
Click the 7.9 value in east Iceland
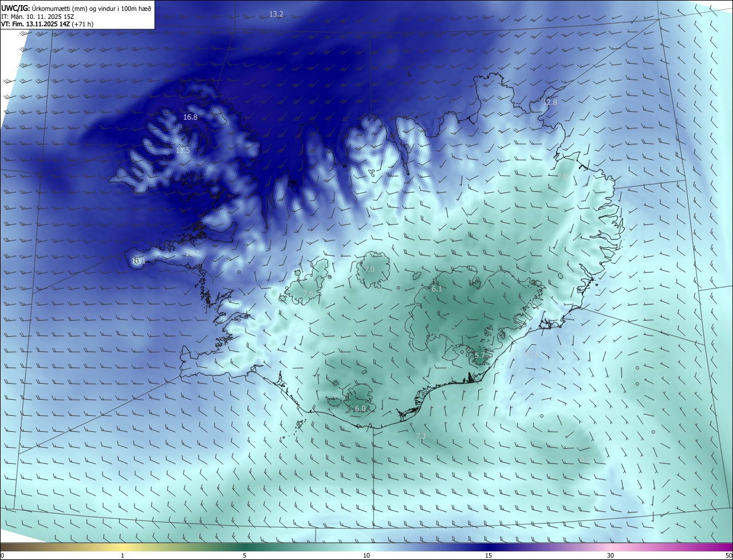pyautogui.click(x=562, y=177)
